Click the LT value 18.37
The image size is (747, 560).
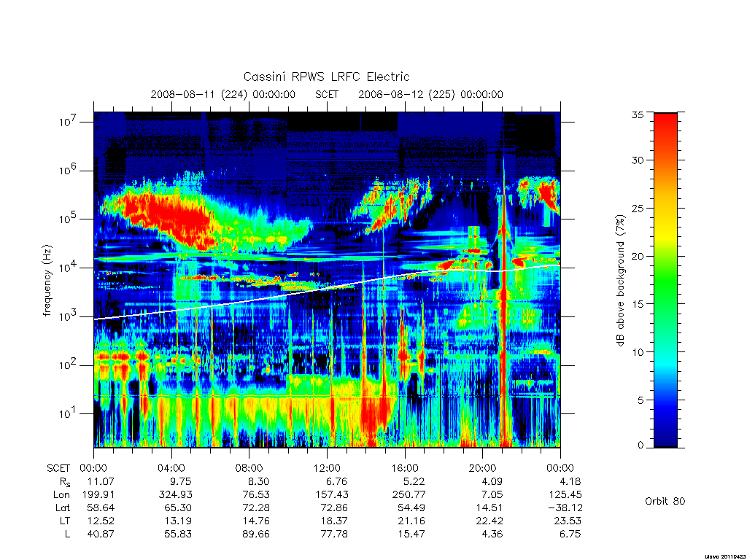click(334, 521)
